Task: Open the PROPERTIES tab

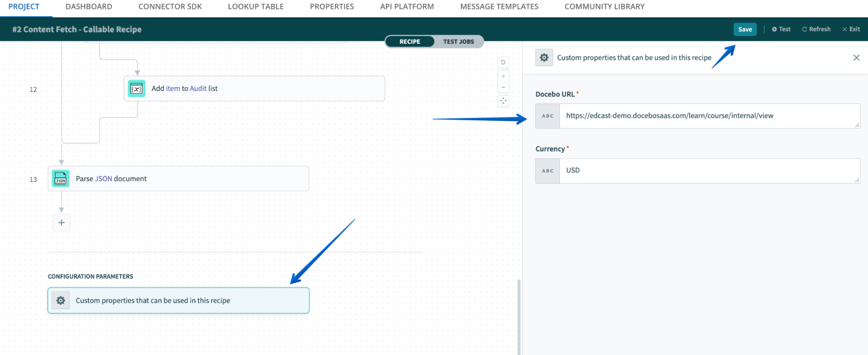Action: tap(332, 7)
